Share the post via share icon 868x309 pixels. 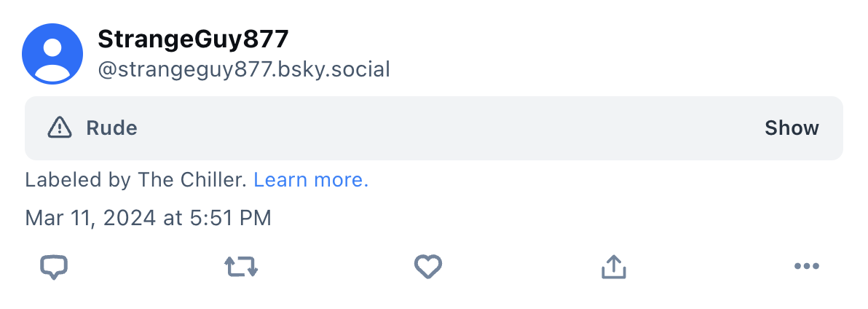(614, 267)
